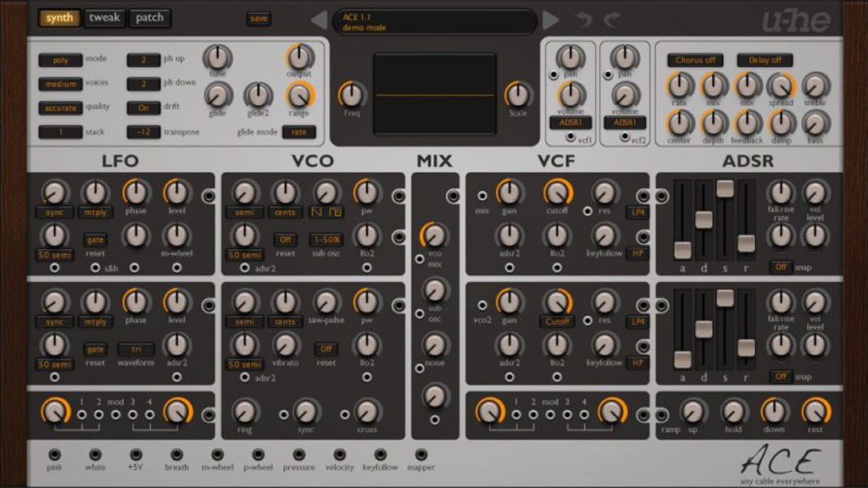Open the transpose -12 selector
This screenshot has width=868, height=488.
143,132
